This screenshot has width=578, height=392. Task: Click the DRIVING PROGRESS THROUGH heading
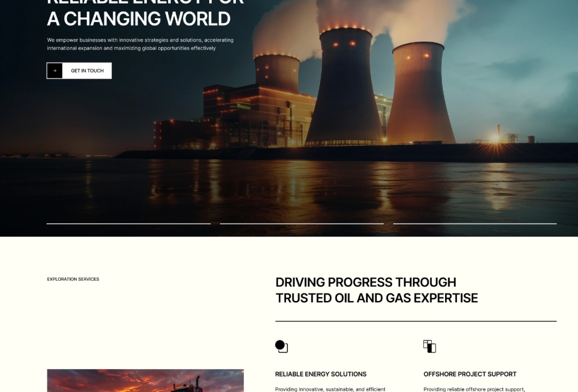(366, 283)
